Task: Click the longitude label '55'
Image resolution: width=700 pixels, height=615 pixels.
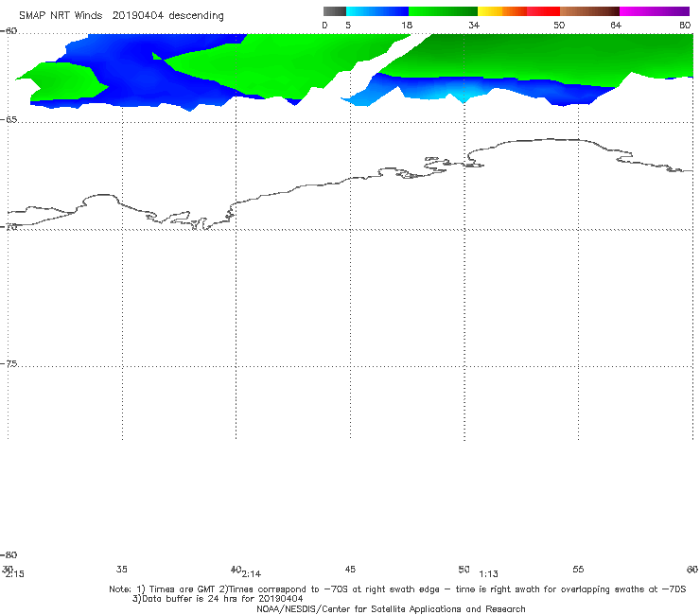Action: click(x=578, y=570)
